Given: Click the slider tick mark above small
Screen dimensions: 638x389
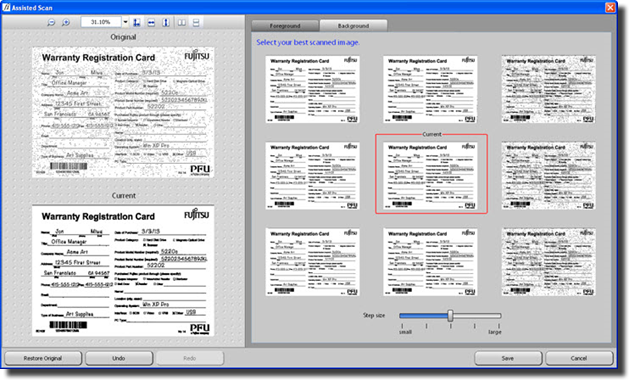Looking at the screenshot, I should (x=402, y=326).
